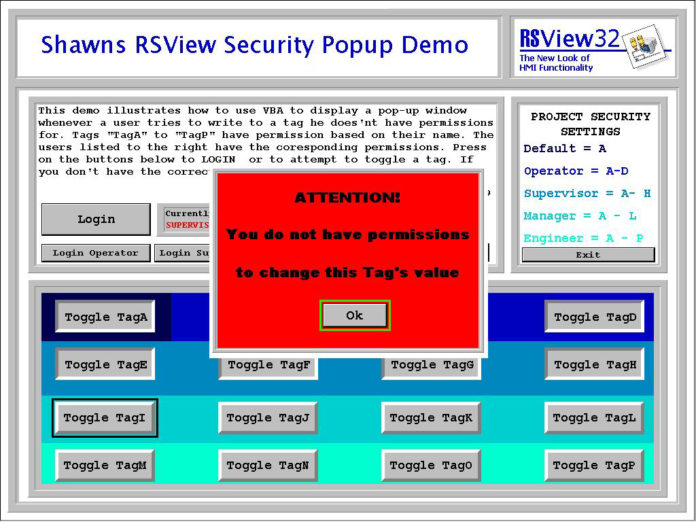Screen dimensions: 696x522
Task: Toggle TagM button
Action: pos(105,465)
